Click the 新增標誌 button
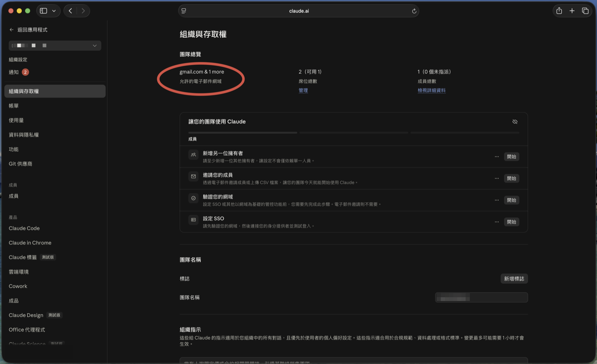The image size is (597, 364). click(x=514, y=279)
